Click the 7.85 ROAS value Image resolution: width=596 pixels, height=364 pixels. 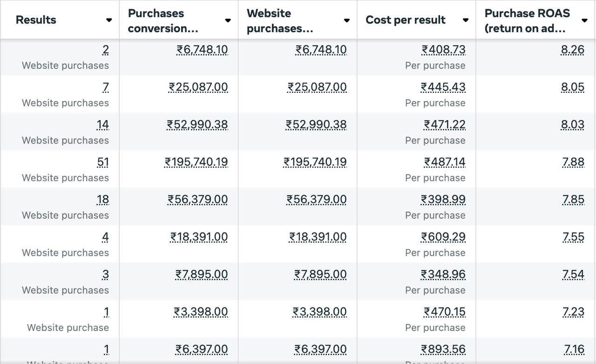click(x=573, y=200)
